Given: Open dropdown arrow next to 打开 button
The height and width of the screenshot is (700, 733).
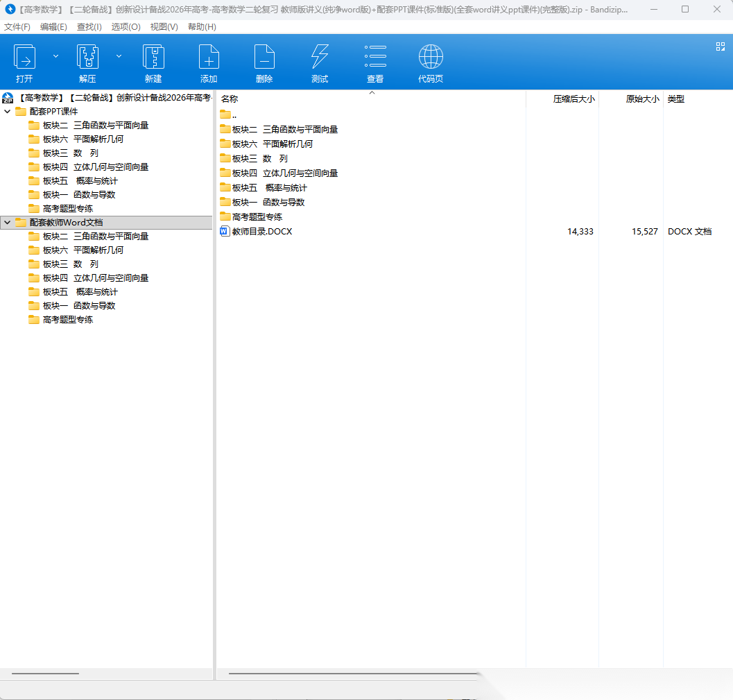Looking at the screenshot, I should pos(56,56).
